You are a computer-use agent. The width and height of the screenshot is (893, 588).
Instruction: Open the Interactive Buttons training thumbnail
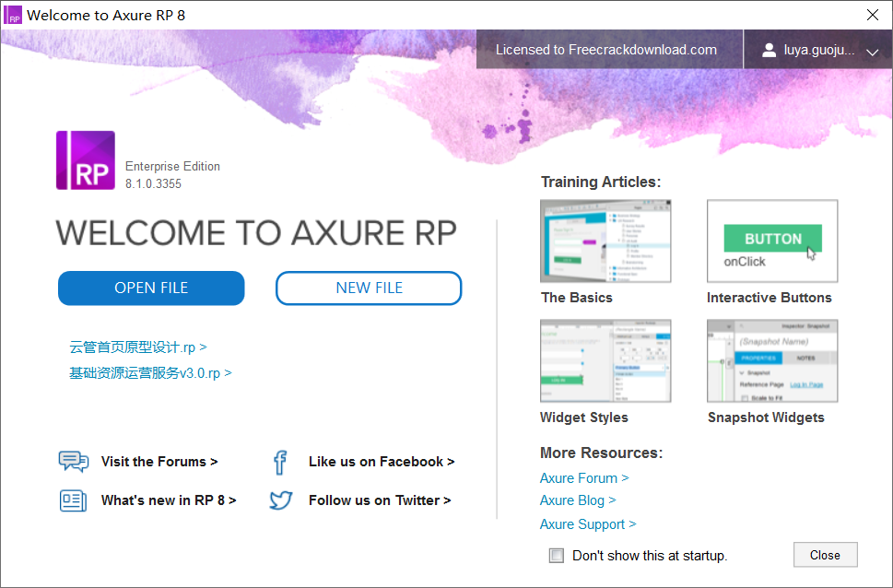click(772, 241)
